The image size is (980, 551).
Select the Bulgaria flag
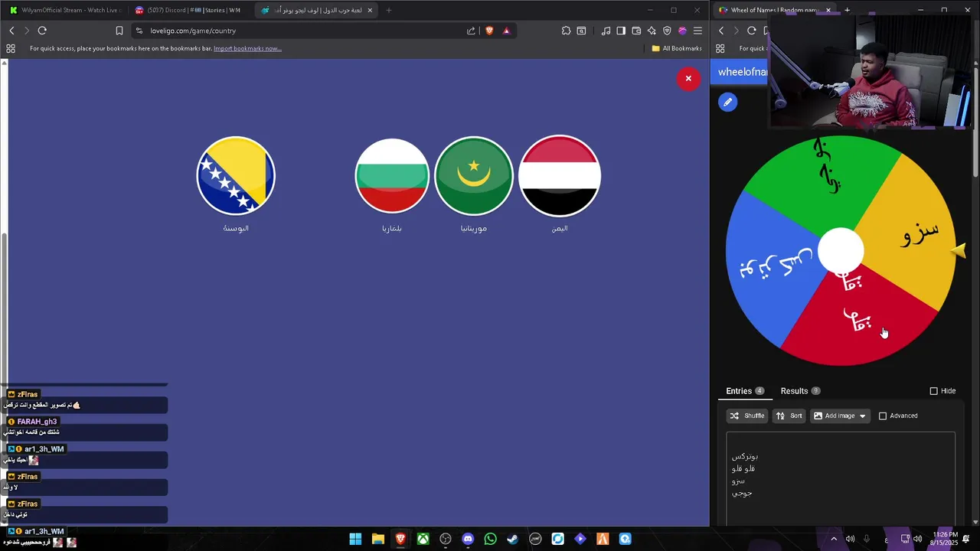[x=392, y=176]
